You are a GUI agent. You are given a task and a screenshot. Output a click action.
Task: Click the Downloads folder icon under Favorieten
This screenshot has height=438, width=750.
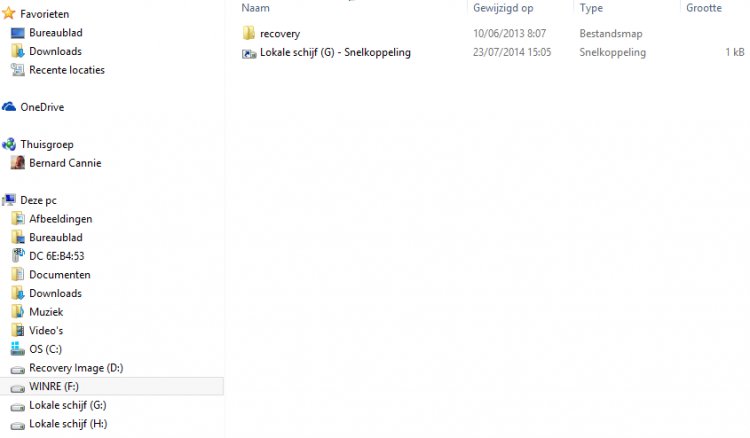[18, 51]
